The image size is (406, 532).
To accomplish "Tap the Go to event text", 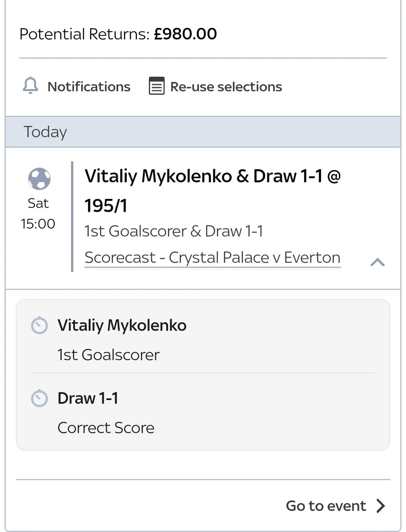I will click(326, 506).
